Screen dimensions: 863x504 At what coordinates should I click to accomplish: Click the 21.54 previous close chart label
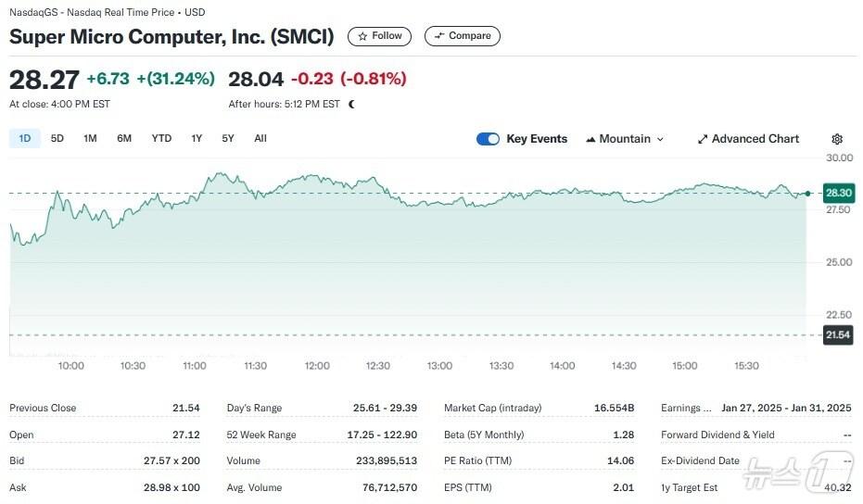(838, 334)
